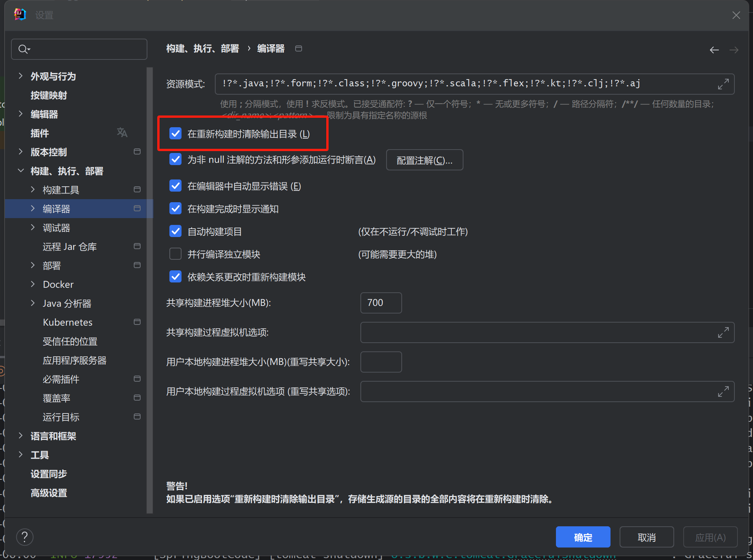The width and height of the screenshot is (753, 560).
Task: Click the 确定 button
Action: (582, 537)
